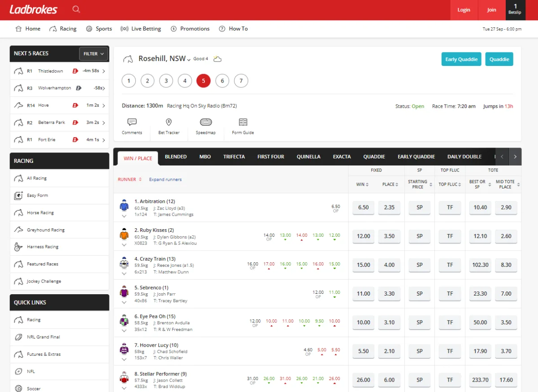Open Belterra Park R2 race row
538x392 pixels.
click(60, 122)
